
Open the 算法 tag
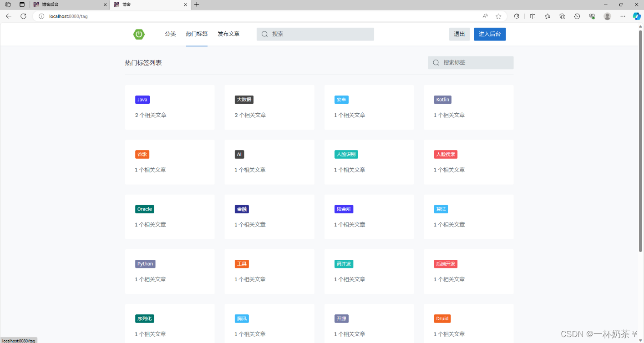point(441,209)
